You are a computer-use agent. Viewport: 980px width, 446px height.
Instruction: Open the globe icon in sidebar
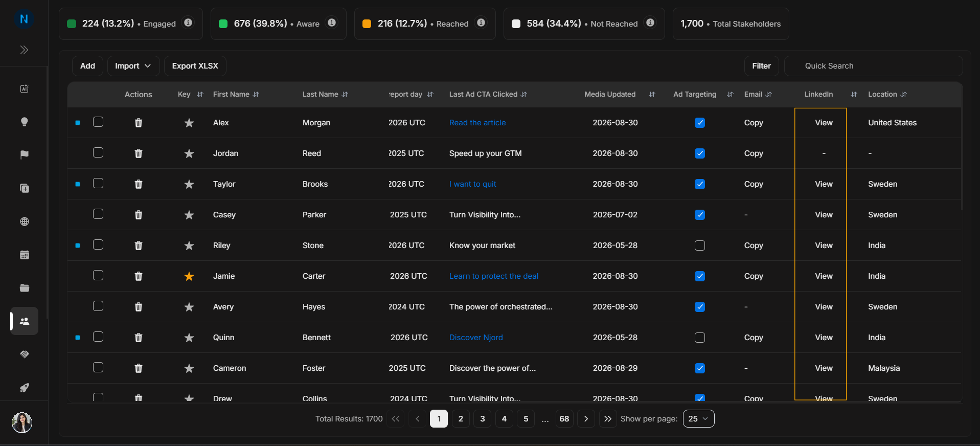[24, 221]
